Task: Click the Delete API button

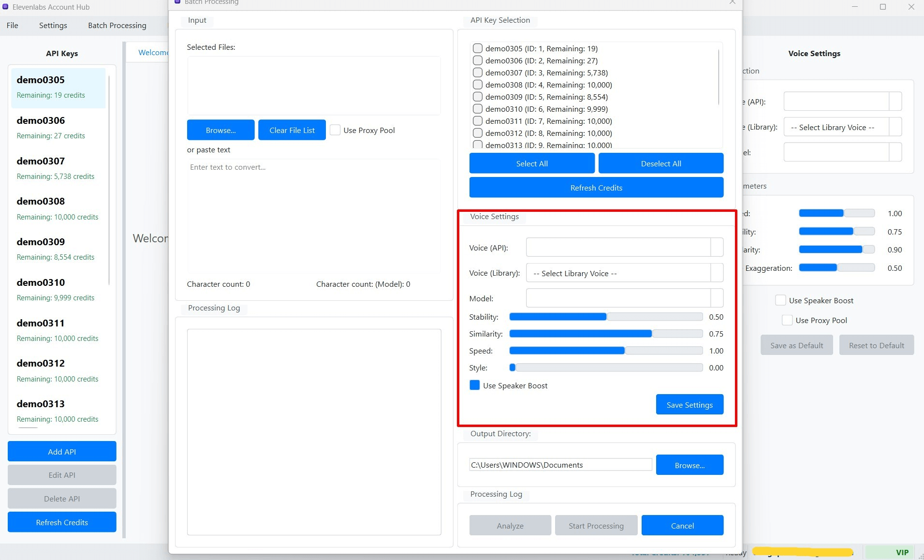Action: [62, 499]
